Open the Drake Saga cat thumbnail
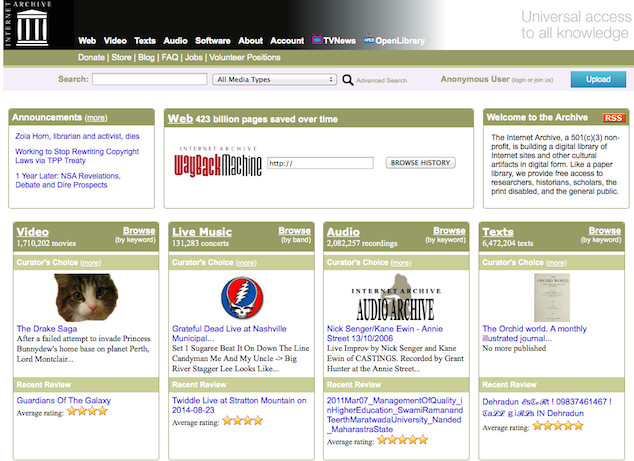Screen dimensions: 634x461 pyautogui.click(x=86, y=298)
